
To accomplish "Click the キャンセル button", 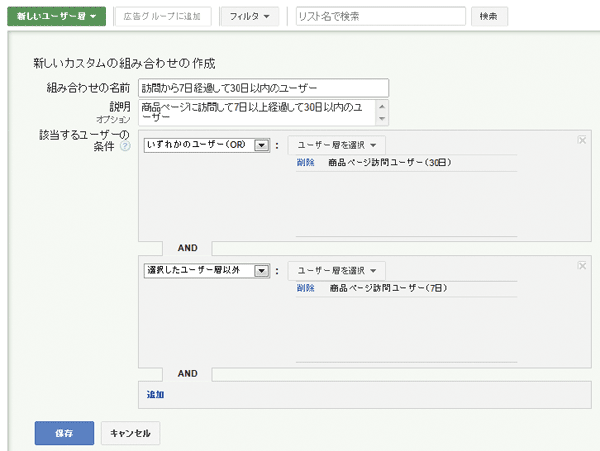I will [x=130, y=433].
